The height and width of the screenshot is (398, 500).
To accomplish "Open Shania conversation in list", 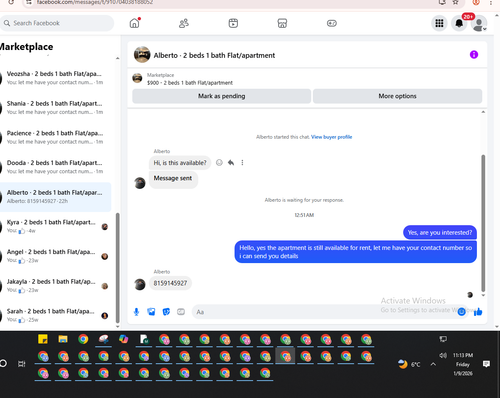I will pos(55,107).
